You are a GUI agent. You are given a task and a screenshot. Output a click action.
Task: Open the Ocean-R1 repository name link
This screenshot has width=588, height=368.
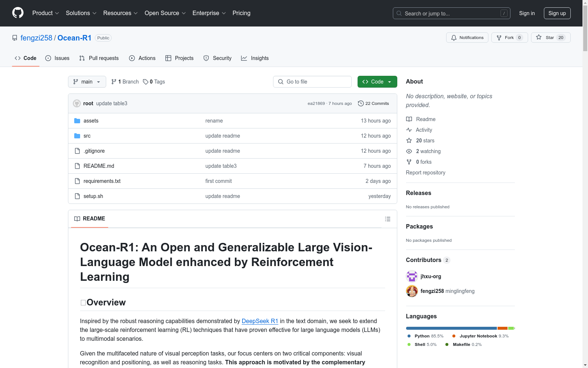[x=75, y=38]
